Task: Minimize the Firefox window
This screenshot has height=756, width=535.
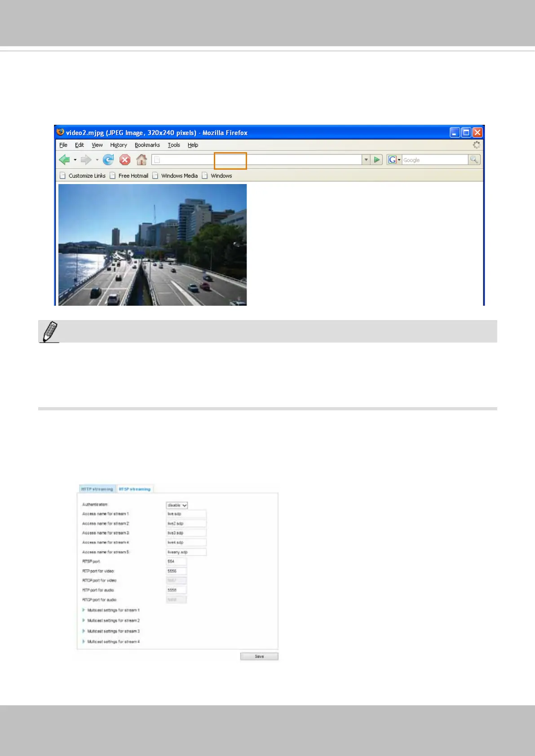Action: [x=455, y=132]
